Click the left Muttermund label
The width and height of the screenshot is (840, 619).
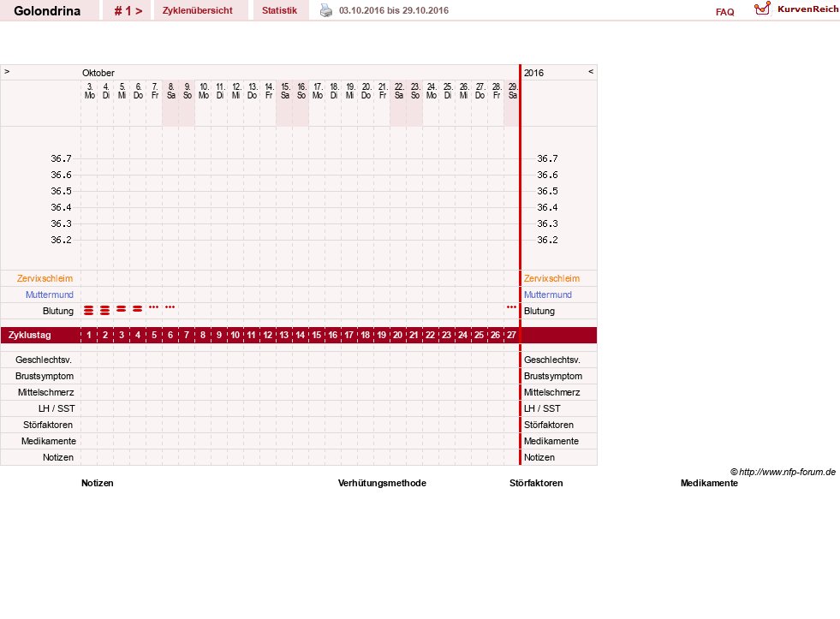click(x=50, y=295)
